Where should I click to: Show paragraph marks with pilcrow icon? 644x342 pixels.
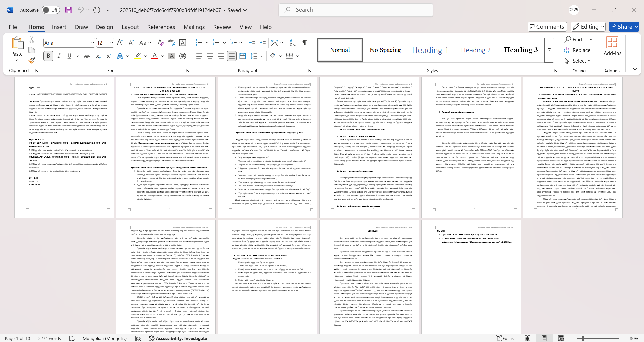[x=304, y=43]
